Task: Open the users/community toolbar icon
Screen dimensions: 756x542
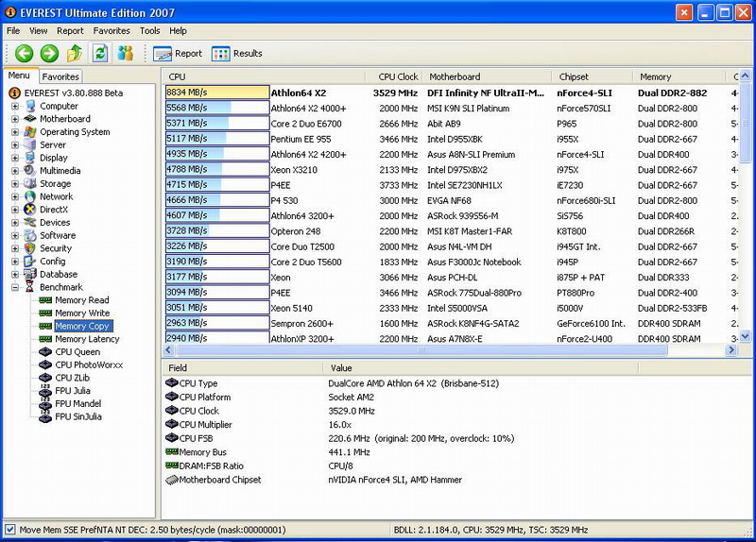Action: coord(126,53)
